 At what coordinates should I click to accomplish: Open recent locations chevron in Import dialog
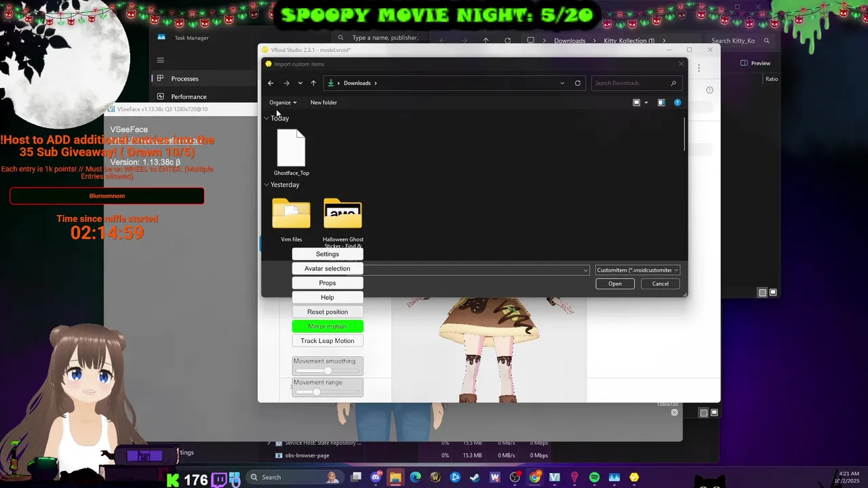(x=300, y=83)
